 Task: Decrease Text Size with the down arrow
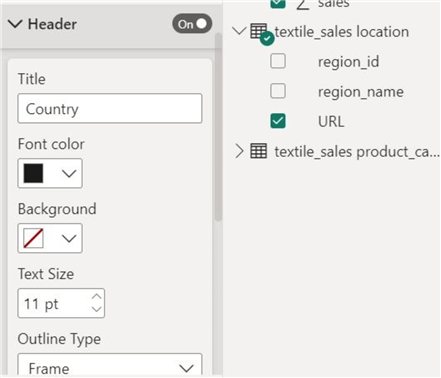coord(97,309)
